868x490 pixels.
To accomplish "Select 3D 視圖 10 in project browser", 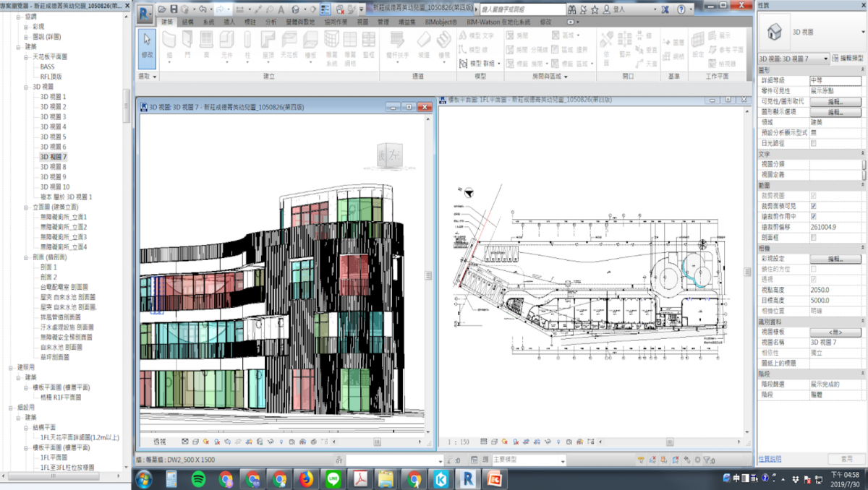I will (55, 186).
